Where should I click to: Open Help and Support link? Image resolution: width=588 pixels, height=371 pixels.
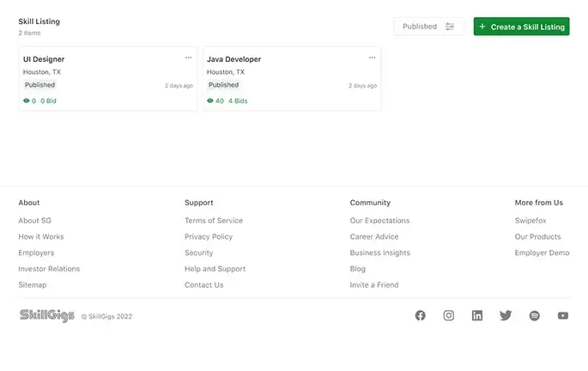pyautogui.click(x=215, y=269)
